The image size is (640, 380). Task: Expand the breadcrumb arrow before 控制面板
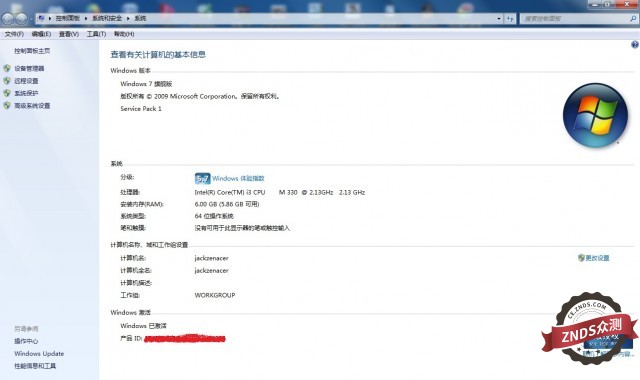coord(50,18)
